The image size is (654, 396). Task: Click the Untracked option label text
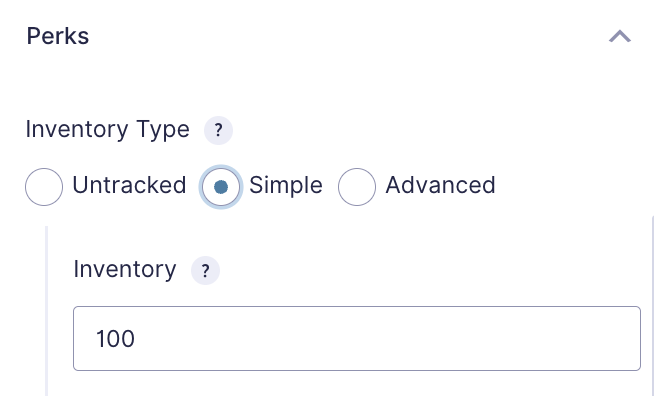click(x=129, y=185)
